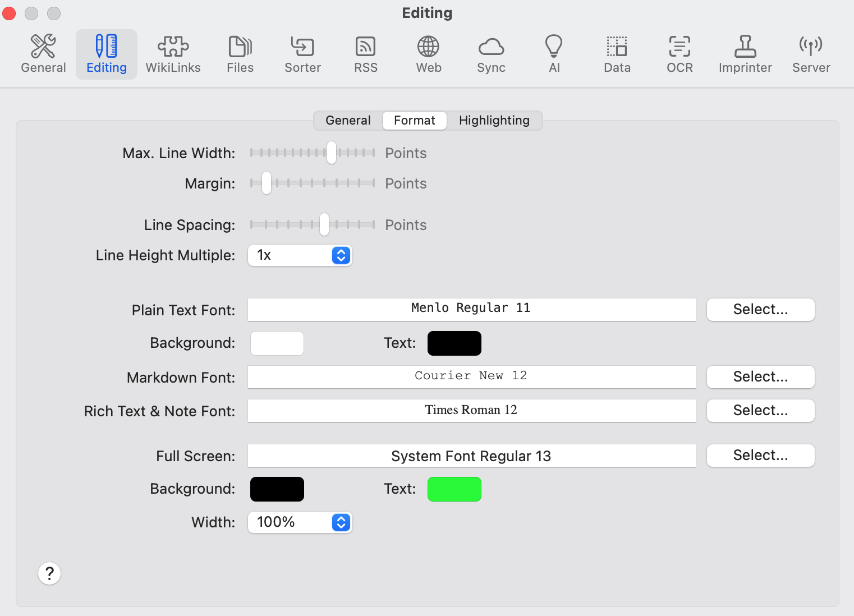Go to the Files preferences
The height and width of the screenshot is (616, 854).
click(x=240, y=54)
